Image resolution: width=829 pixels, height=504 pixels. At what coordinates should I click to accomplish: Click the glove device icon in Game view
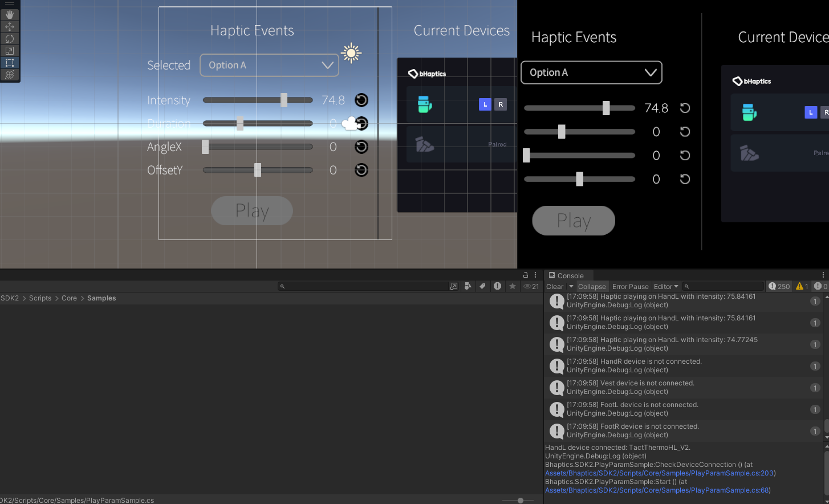tap(749, 112)
